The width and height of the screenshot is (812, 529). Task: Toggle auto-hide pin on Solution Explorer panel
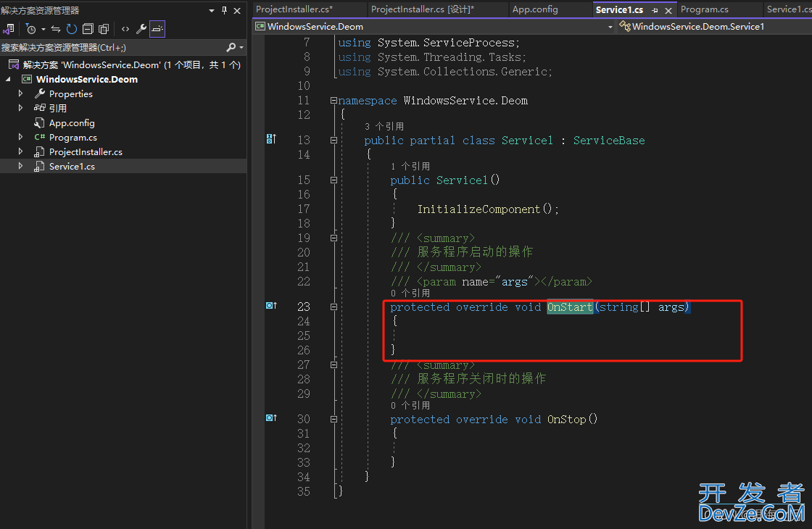(224, 10)
